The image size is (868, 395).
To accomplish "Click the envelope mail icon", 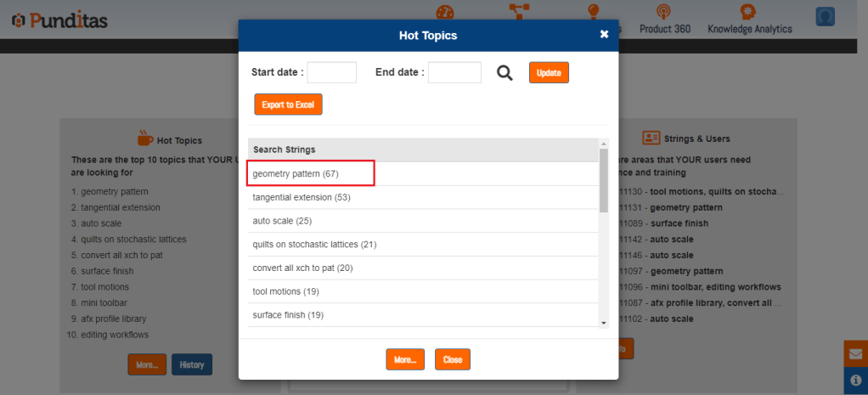I will 855,354.
